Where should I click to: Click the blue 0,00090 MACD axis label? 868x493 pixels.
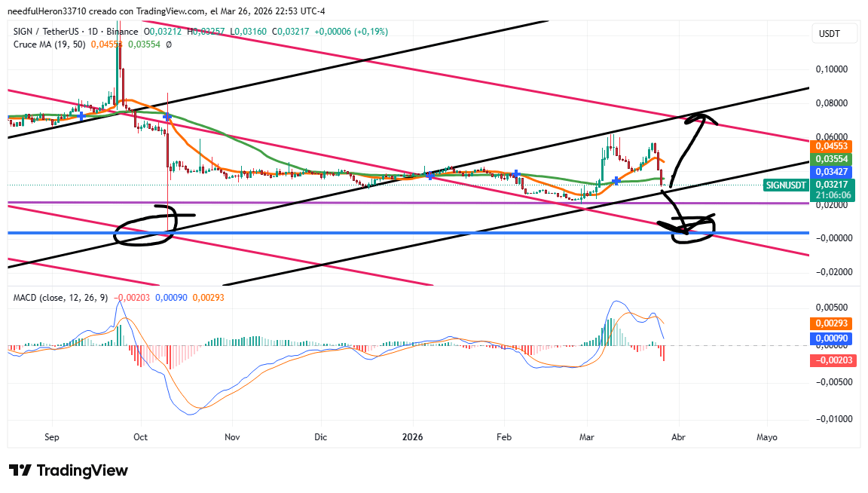[x=832, y=338]
